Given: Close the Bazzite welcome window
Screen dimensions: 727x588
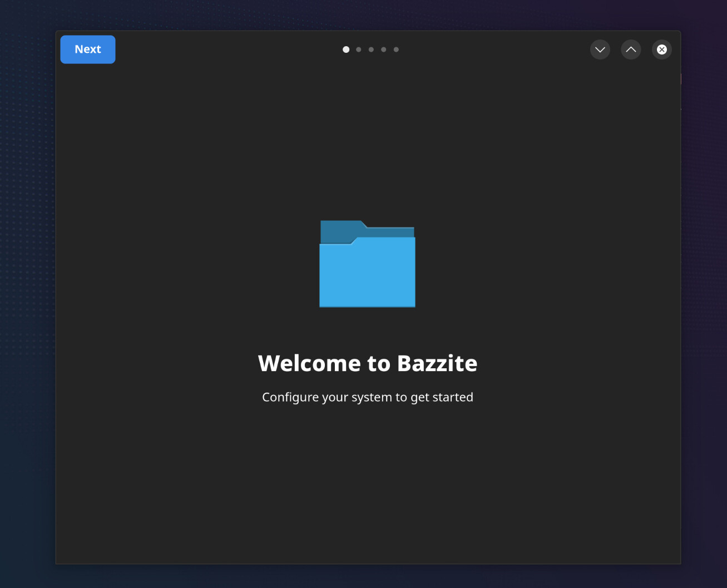Looking at the screenshot, I should click(x=662, y=50).
